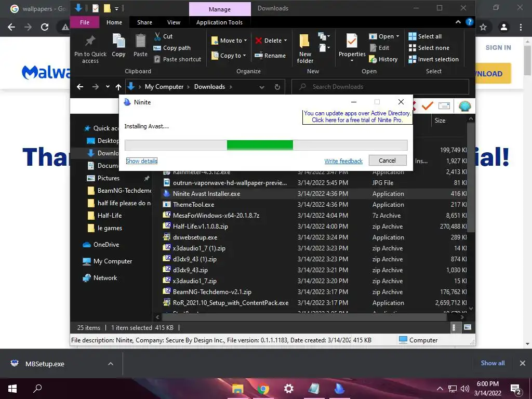Click Paste shortcut in ribbon
Viewport: 532px width, 399px height.
(178, 59)
